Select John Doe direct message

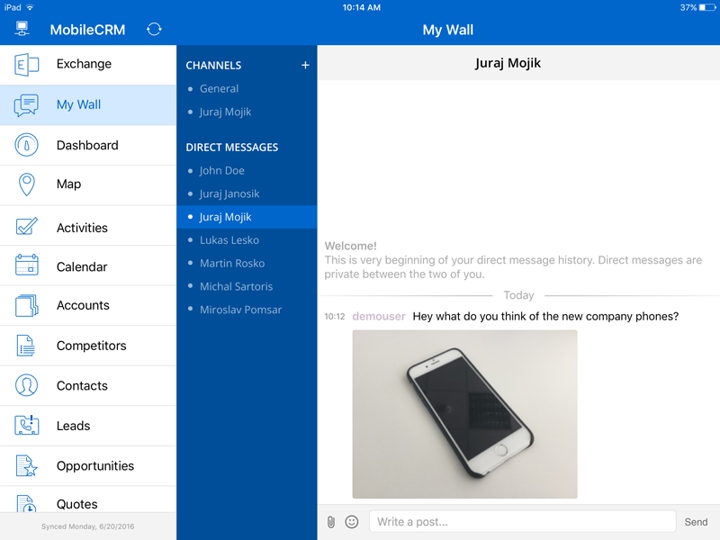tap(221, 171)
